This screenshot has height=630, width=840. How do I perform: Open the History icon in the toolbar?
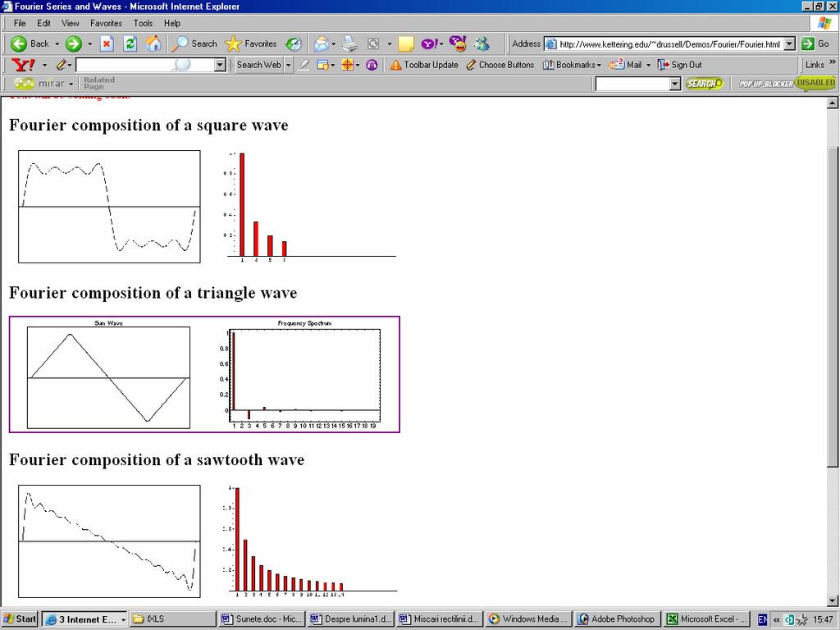[293, 44]
